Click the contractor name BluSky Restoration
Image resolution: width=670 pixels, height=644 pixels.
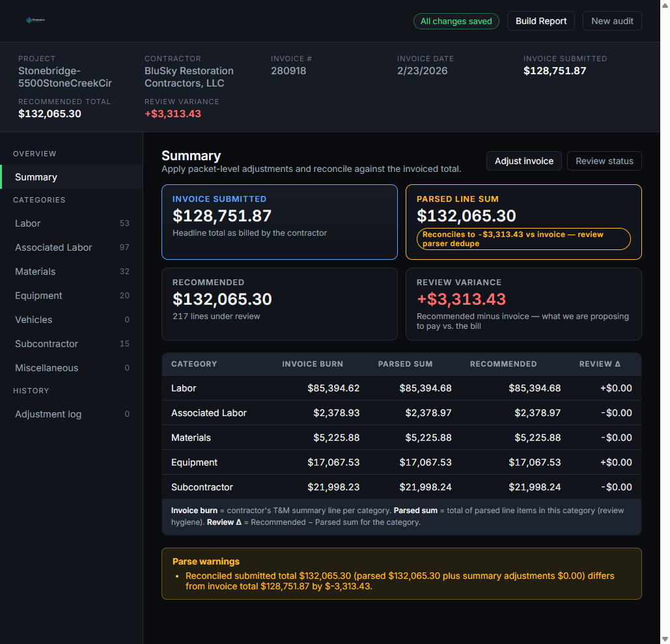point(189,77)
